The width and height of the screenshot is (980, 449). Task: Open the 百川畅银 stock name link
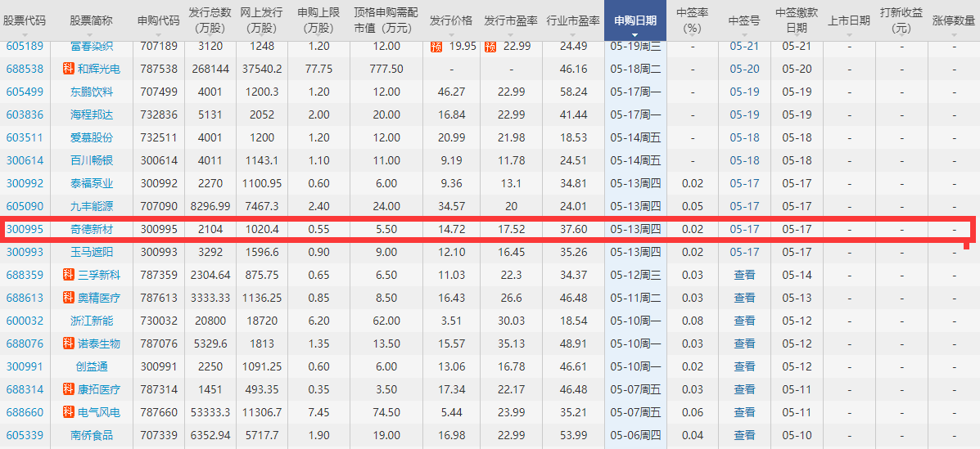tap(92, 160)
